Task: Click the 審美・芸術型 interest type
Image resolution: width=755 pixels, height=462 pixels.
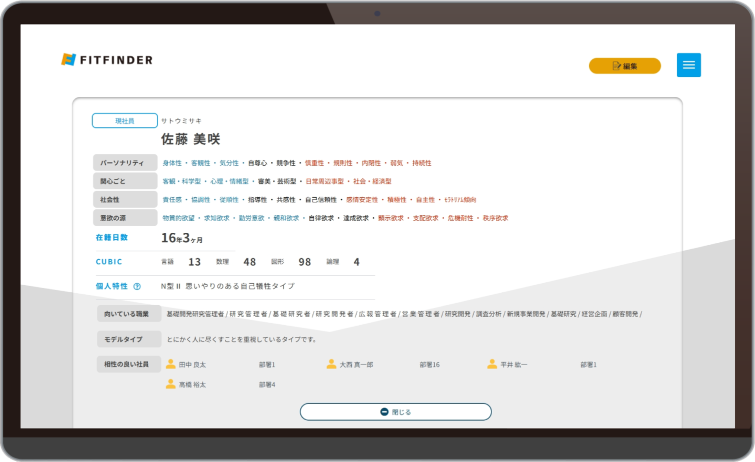Action: 277,182
